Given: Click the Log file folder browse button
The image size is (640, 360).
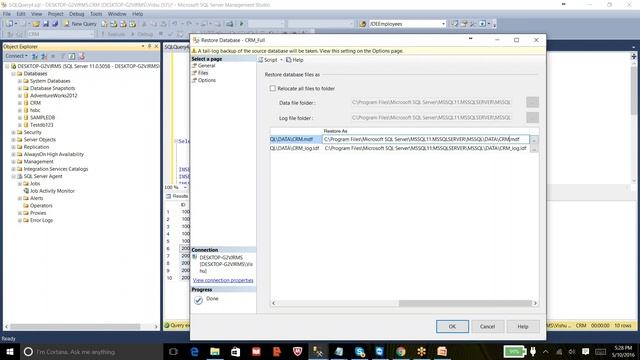Looking at the screenshot, I should (x=532, y=118).
